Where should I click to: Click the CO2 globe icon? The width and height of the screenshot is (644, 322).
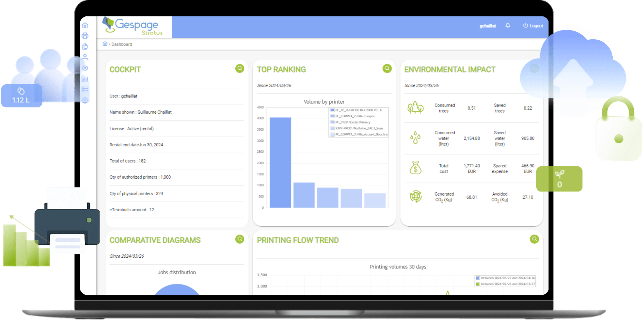415,196
